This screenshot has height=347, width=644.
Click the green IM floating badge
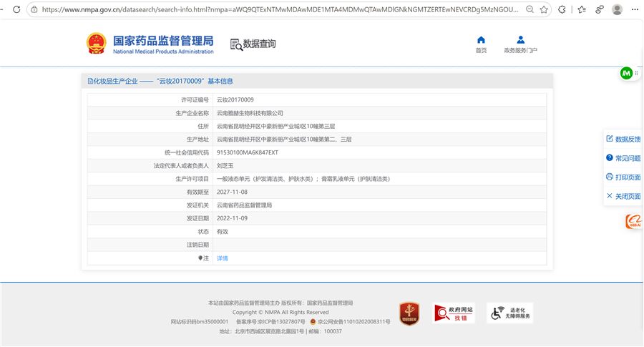pos(626,73)
